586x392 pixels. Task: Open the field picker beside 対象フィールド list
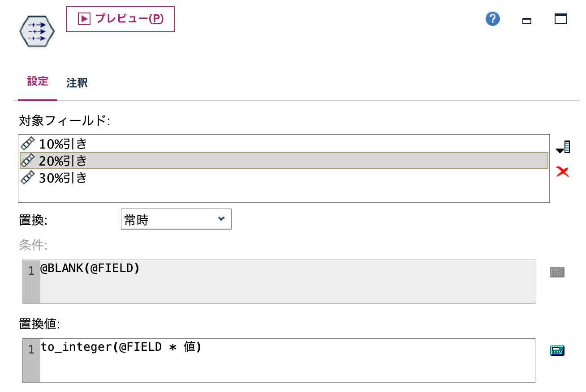[x=562, y=146]
